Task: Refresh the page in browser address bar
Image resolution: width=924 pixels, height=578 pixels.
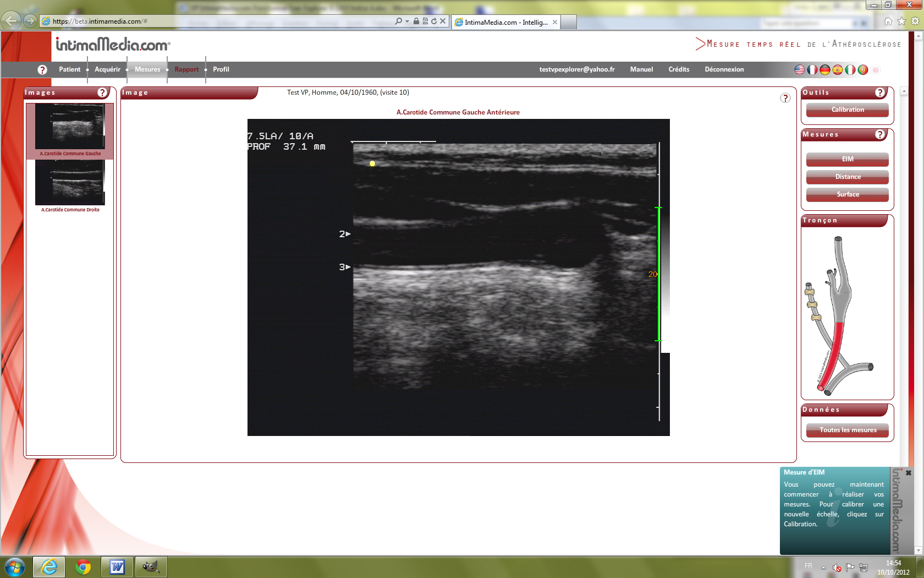Action: (434, 21)
